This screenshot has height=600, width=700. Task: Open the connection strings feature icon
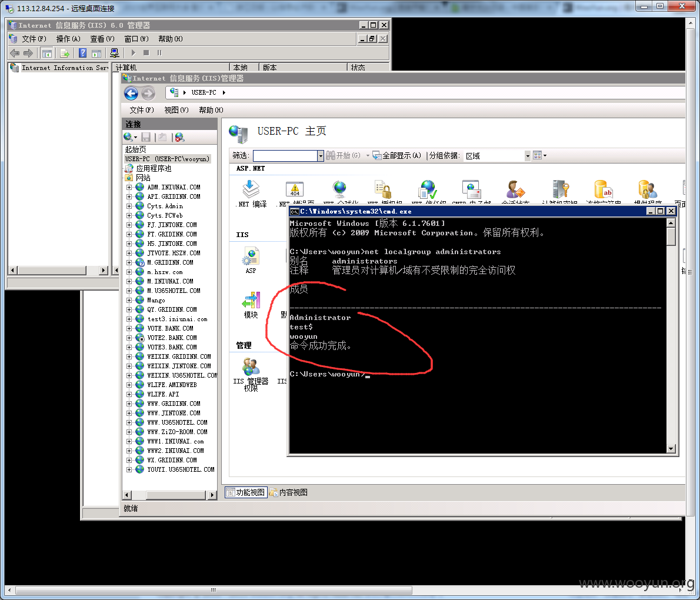point(604,189)
